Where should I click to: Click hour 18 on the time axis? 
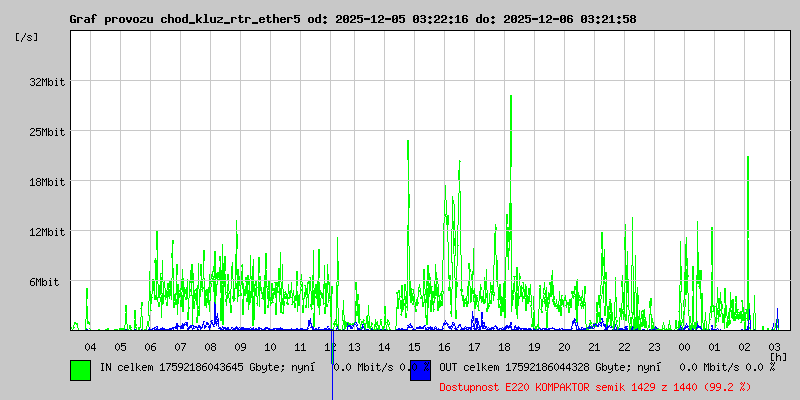(x=505, y=346)
